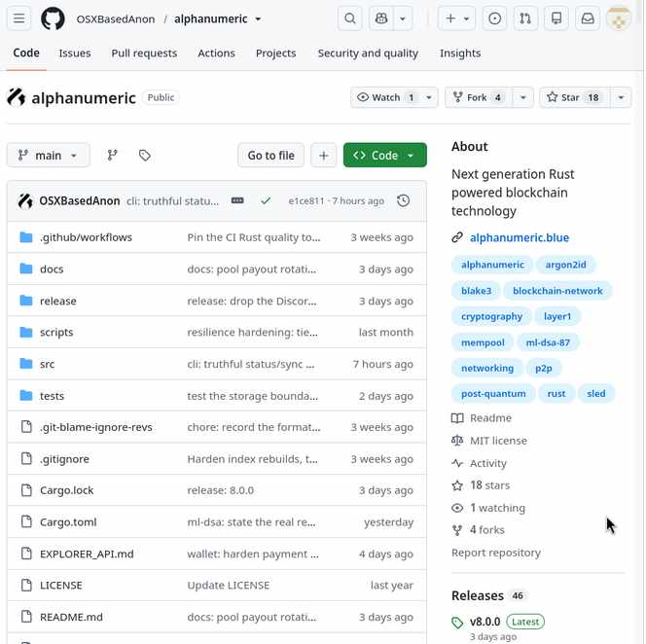Open commit history clock icon

[x=404, y=200]
